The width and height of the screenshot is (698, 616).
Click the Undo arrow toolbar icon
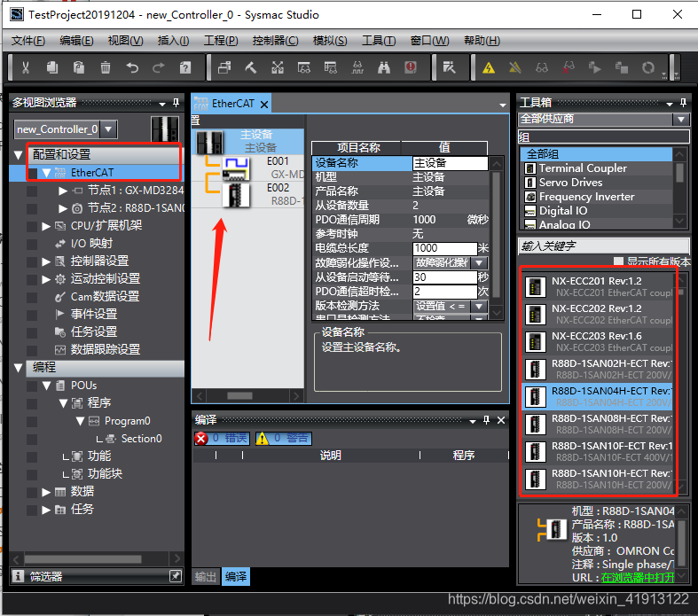tap(132, 67)
